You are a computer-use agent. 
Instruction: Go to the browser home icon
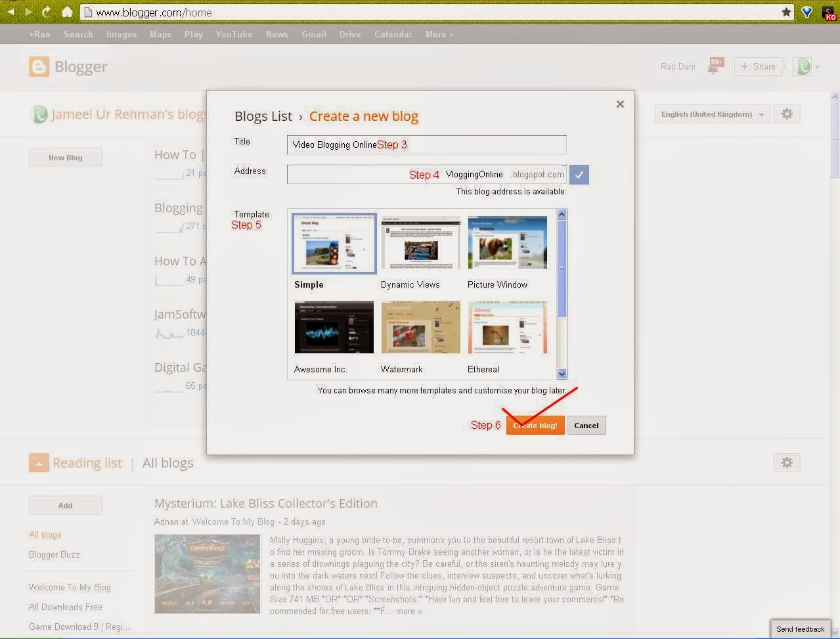[66, 12]
